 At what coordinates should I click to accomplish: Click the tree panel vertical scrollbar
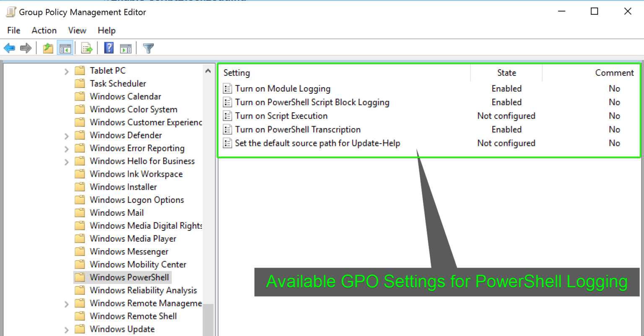point(208,318)
